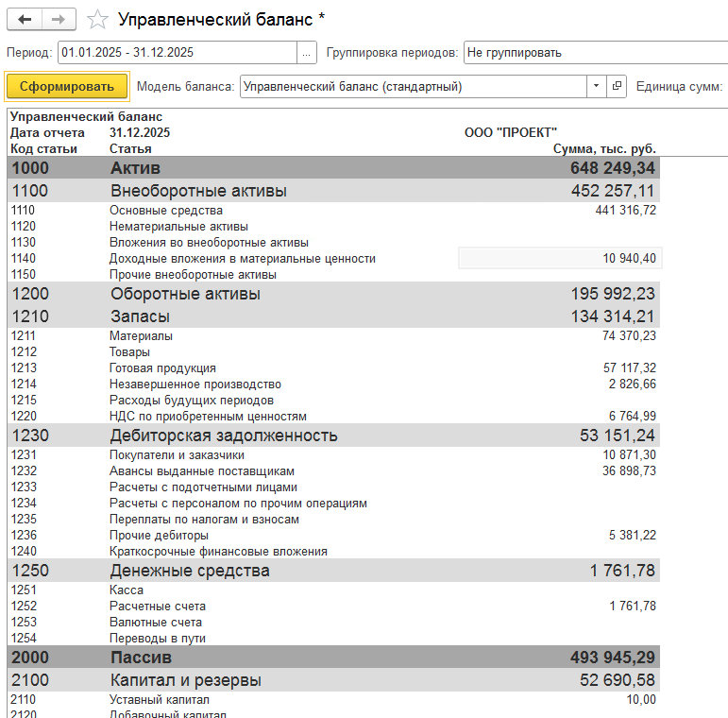Go back with the left arrow button
Viewport: 728px width, 718px height.
point(25,20)
